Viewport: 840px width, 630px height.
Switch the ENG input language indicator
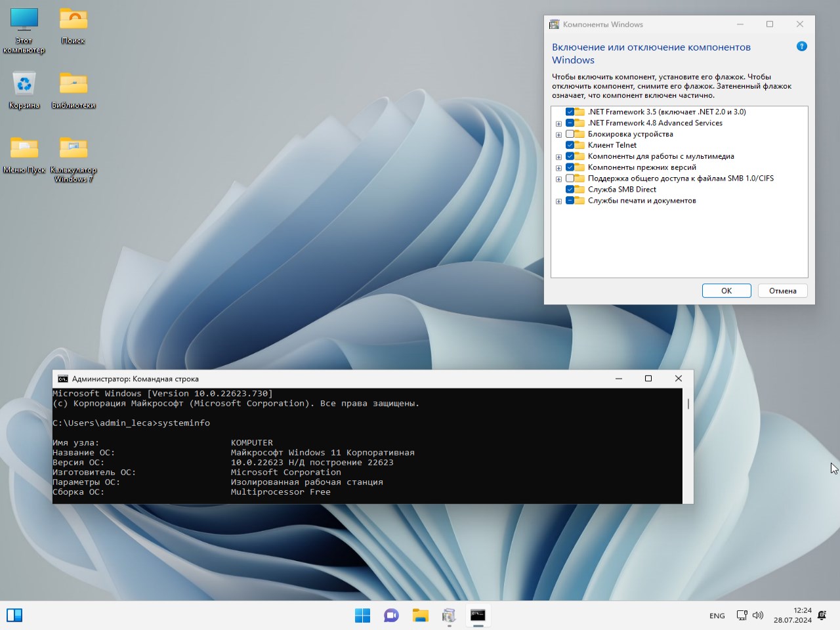[717, 616]
